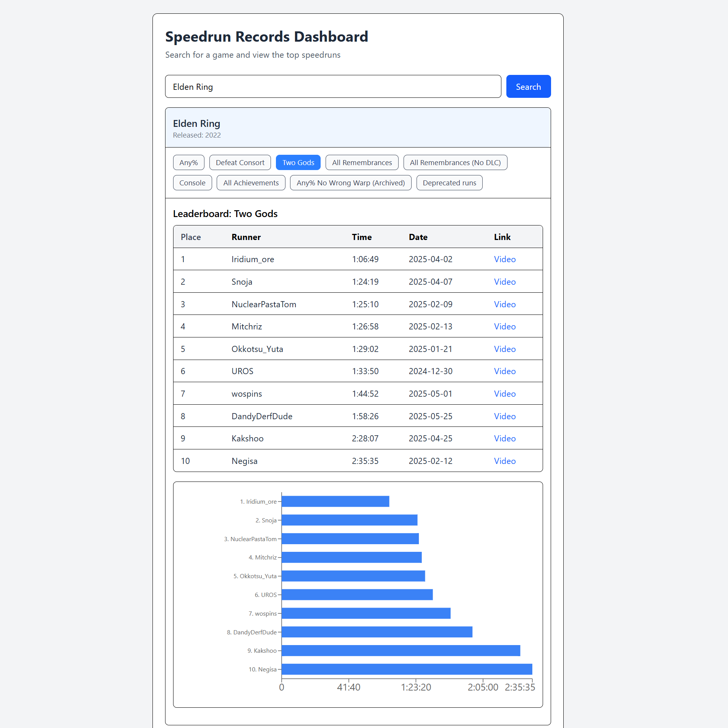Watch NuclearPastaTom's run video
This screenshot has width=728, height=728.
coord(505,304)
